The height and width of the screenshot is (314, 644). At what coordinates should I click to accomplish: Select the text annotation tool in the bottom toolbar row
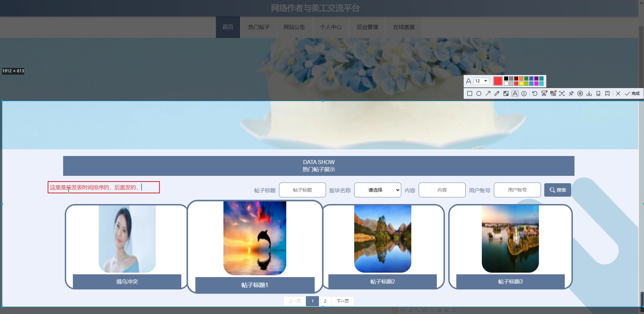(x=515, y=93)
